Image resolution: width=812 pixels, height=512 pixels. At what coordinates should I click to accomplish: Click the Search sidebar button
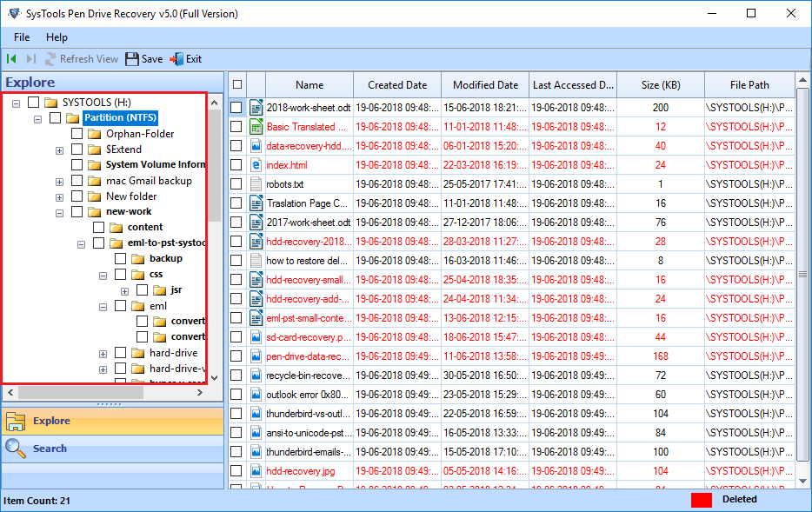point(48,449)
